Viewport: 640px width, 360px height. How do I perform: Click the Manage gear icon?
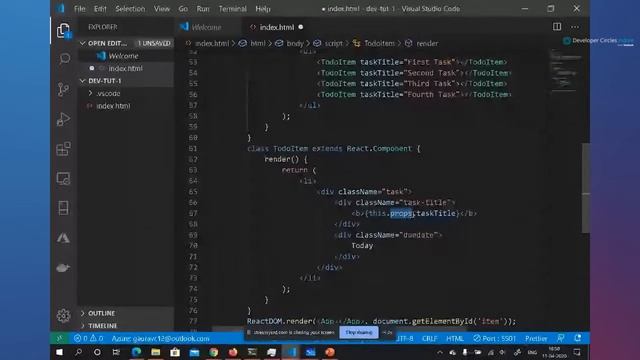63,316
